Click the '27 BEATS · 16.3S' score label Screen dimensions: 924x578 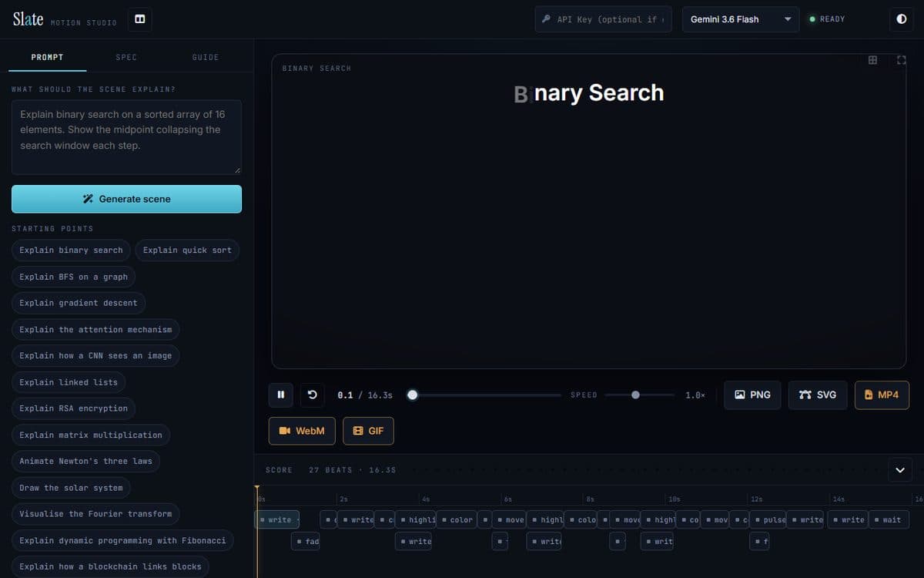(x=353, y=469)
